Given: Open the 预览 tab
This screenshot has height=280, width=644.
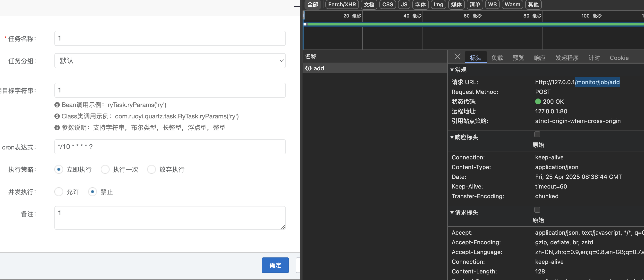Looking at the screenshot, I should [x=518, y=58].
